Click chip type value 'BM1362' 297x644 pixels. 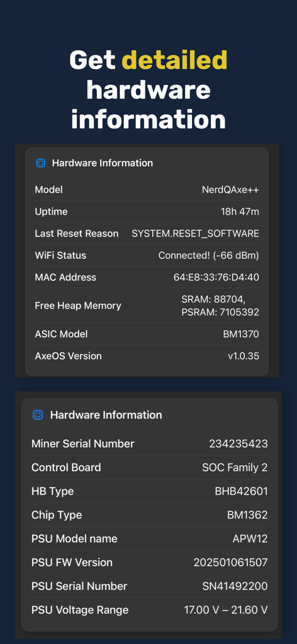pos(247,515)
